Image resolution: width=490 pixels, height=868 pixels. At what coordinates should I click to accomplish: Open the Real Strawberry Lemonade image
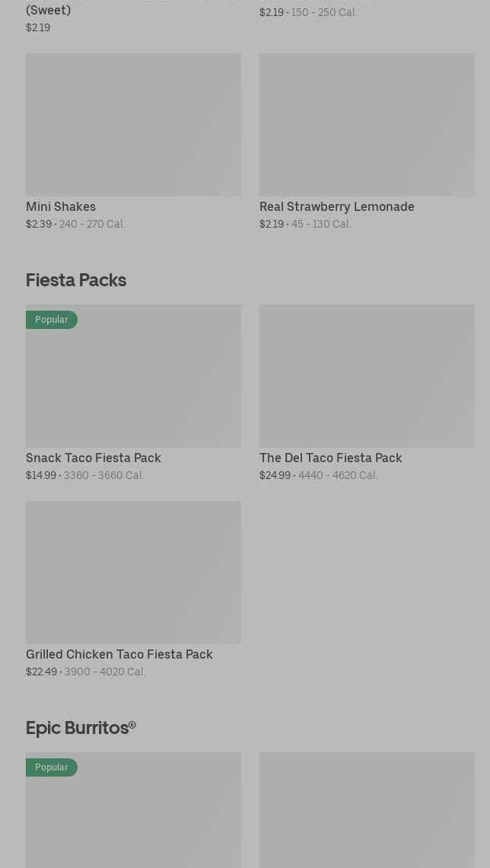tap(367, 125)
